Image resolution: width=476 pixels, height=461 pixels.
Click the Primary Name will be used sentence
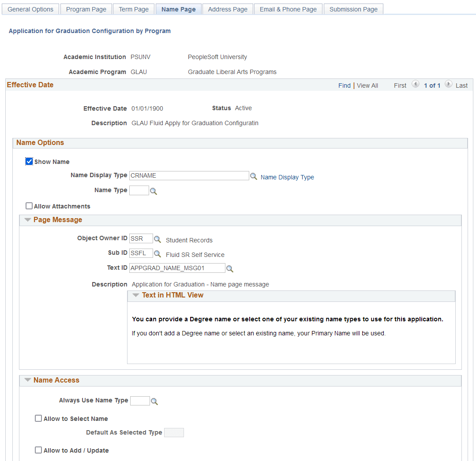[259, 333]
